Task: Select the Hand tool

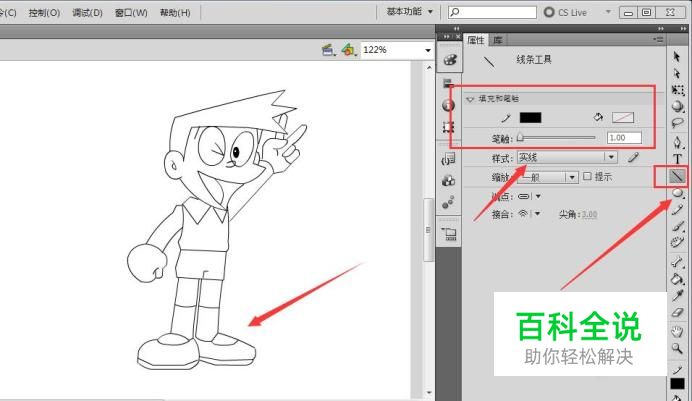Action: point(677,331)
